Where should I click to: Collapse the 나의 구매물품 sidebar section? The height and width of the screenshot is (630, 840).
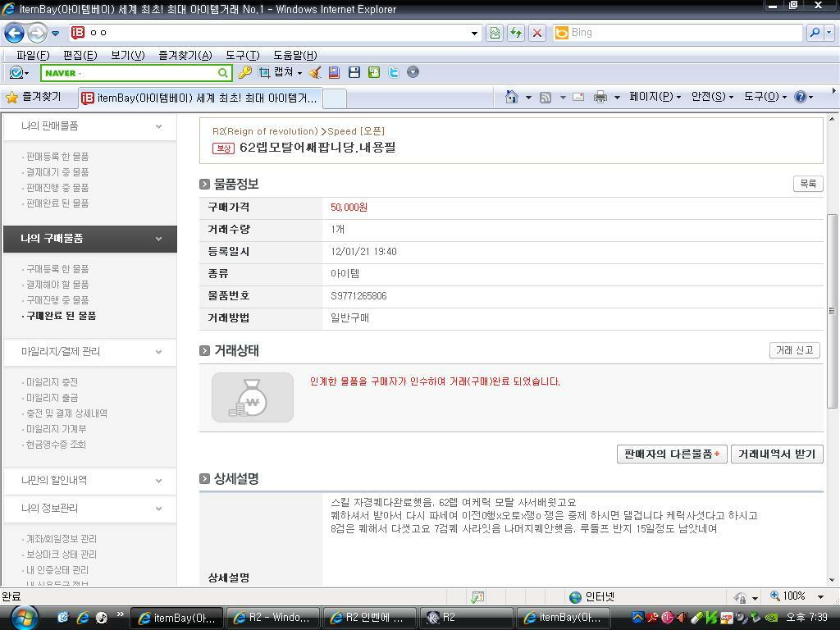(158, 239)
